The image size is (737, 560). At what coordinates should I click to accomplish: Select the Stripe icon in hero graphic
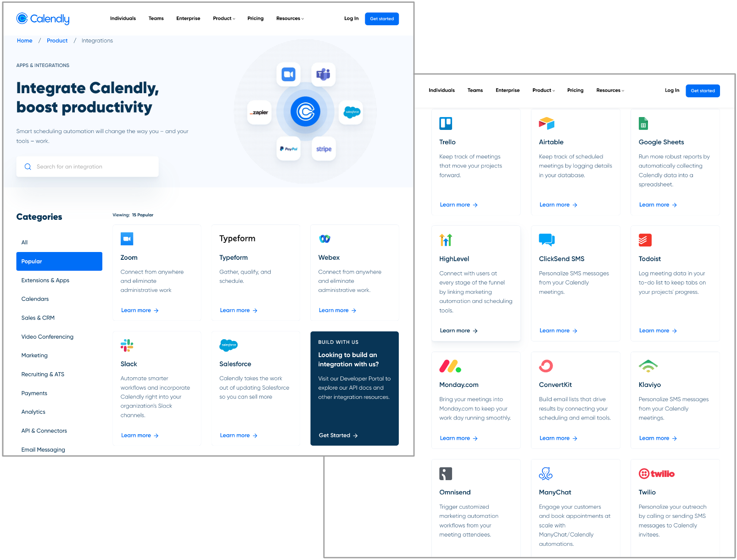[x=324, y=149]
